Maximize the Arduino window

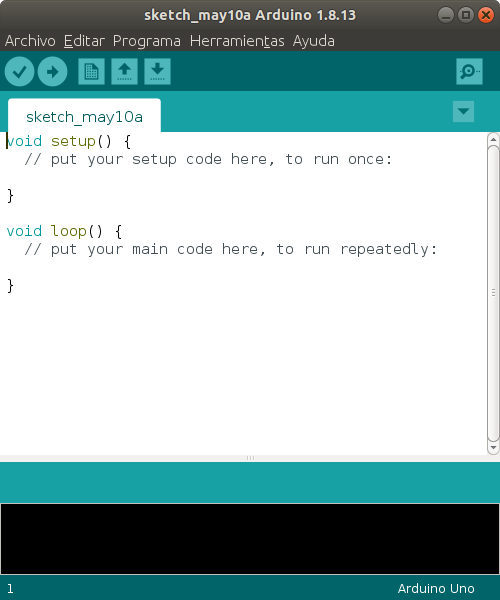pos(466,15)
